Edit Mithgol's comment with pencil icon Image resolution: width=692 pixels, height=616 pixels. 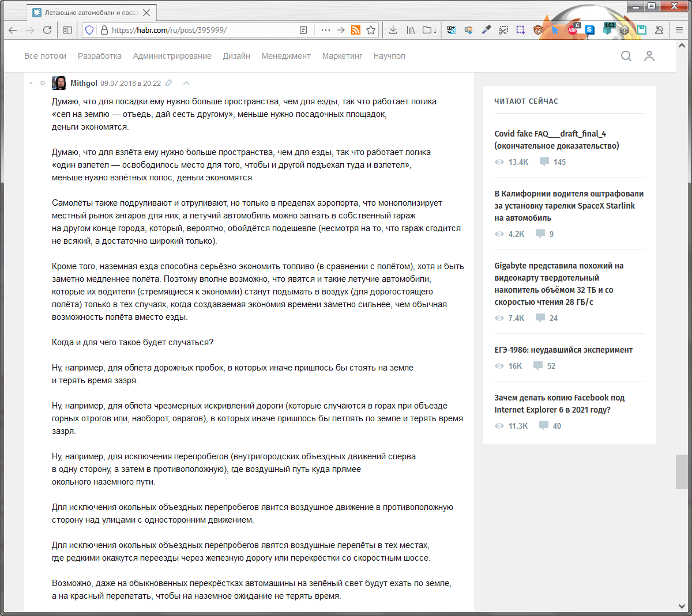point(169,83)
